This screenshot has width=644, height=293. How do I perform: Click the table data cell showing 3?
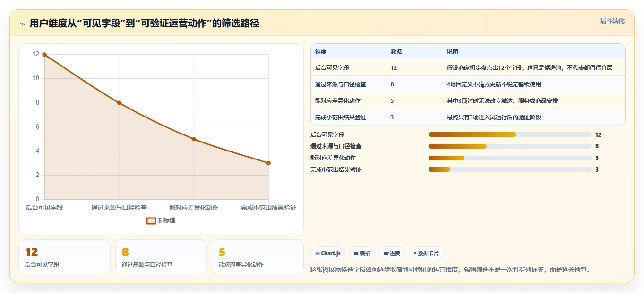click(x=392, y=117)
